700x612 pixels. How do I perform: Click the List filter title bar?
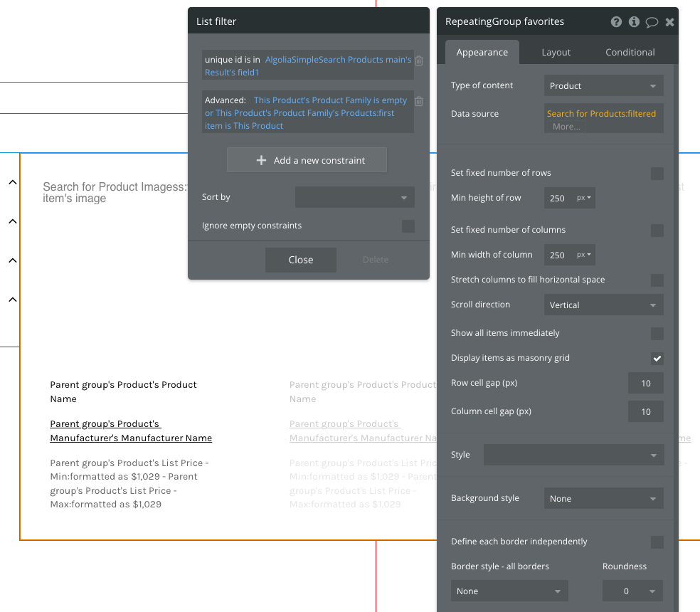(x=309, y=21)
